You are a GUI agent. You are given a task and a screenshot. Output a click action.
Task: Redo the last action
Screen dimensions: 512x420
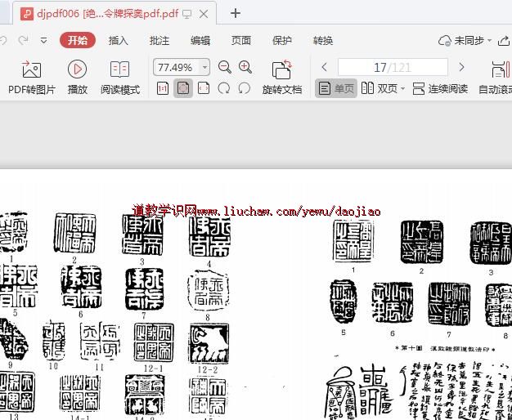(23, 41)
